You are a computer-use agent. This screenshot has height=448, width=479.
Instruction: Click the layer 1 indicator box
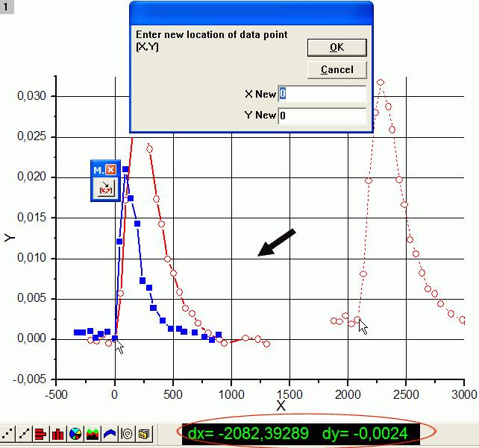coord(7,7)
